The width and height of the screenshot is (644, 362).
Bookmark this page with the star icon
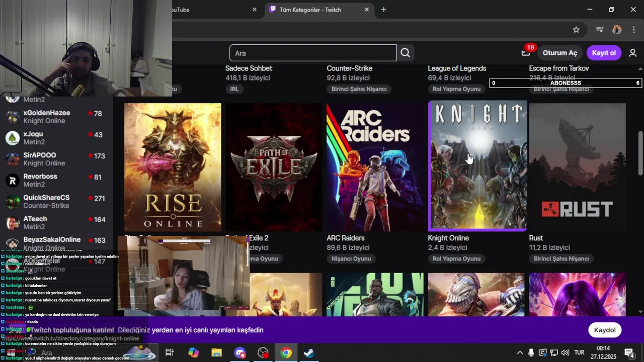[576, 30]
